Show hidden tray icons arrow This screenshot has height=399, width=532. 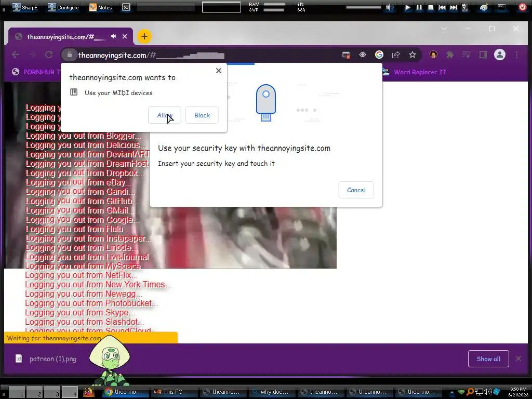452,392
